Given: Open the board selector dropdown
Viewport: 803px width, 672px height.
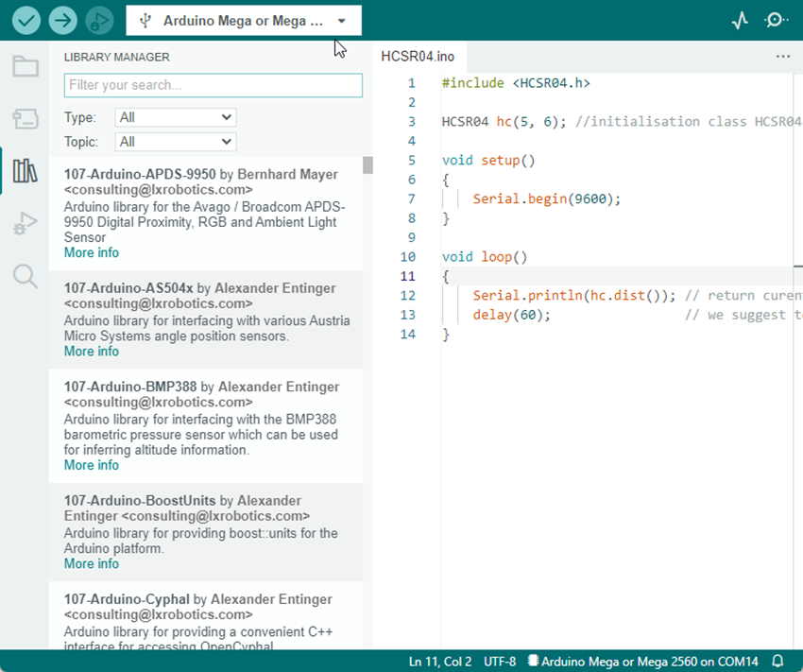Looking at the screenshot, I should 244,21.
